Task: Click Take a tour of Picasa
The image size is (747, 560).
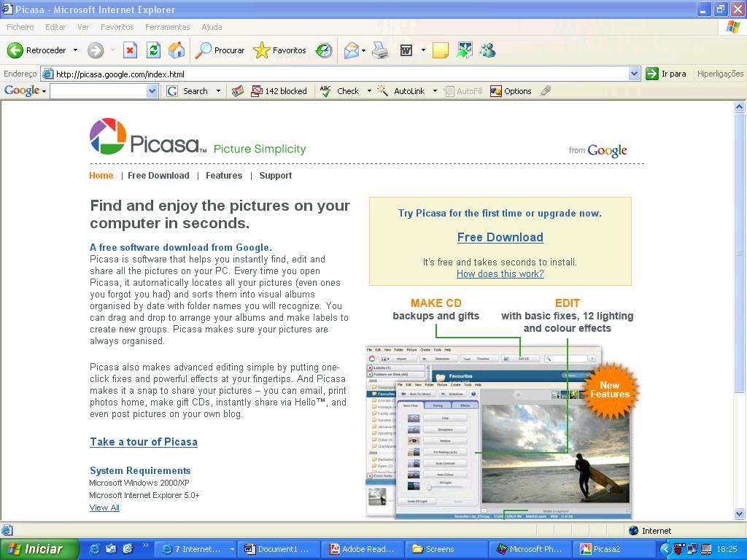Action: (144, 442)
